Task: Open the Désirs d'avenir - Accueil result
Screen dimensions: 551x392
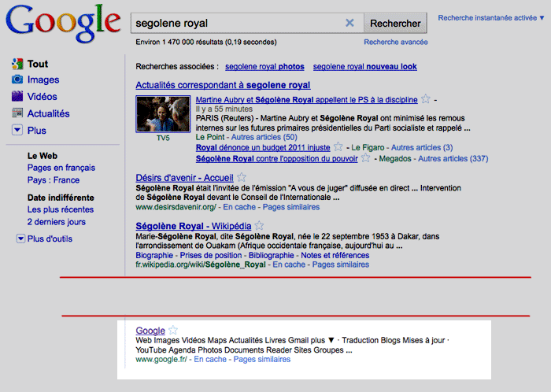Action: coord(184,178)
